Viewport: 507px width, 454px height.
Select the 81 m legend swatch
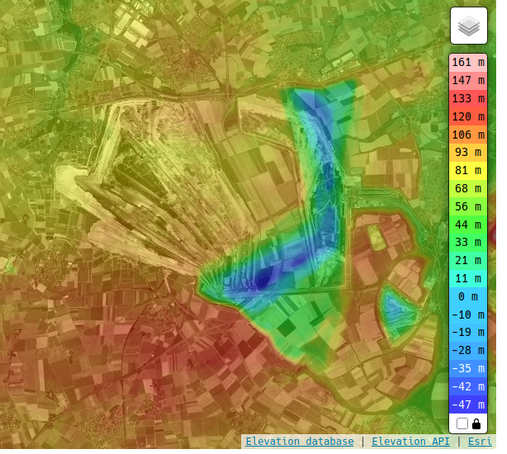pyautogui.click(x=468, y=171)
